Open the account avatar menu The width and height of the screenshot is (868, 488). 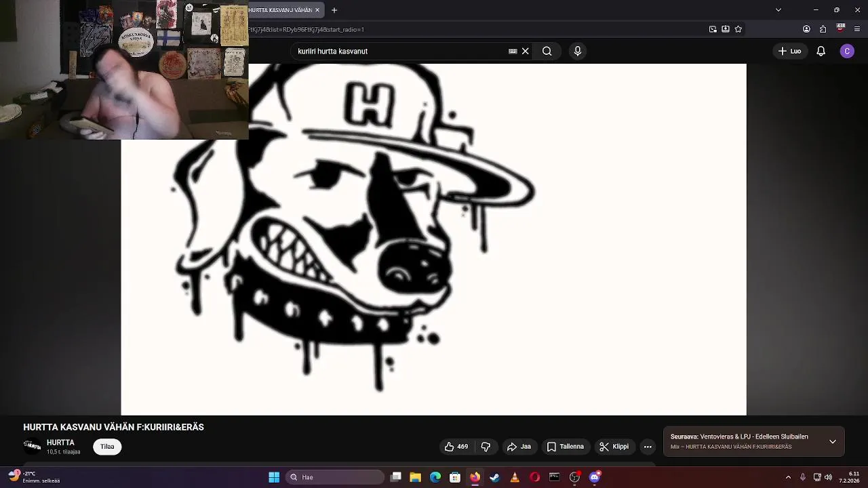(847, 51)
